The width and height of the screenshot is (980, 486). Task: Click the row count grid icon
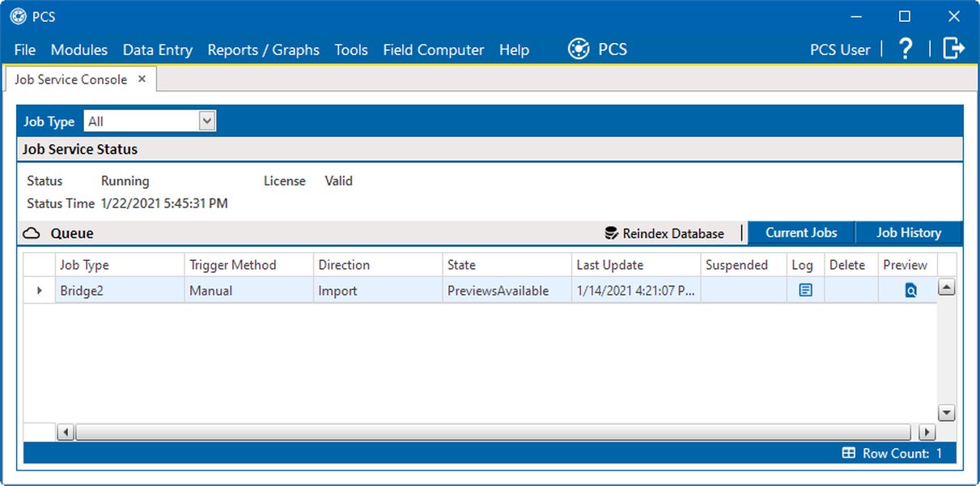coord(847,453)
